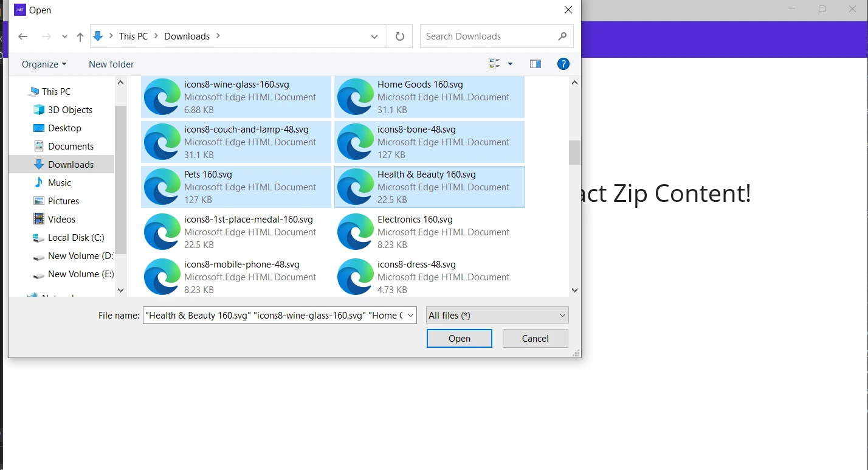The image size is (868, 470).
Task: Open Local Disk (C:) in sidebar
Action: click(76, 238)
